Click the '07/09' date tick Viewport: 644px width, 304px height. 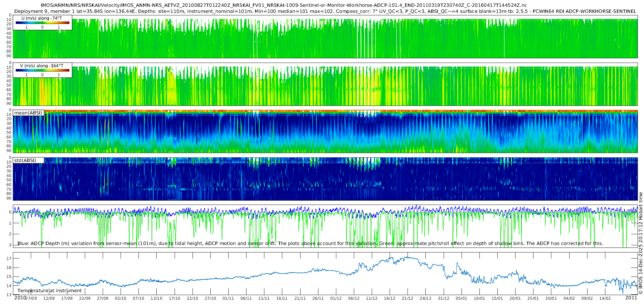(x=31, y=298)
